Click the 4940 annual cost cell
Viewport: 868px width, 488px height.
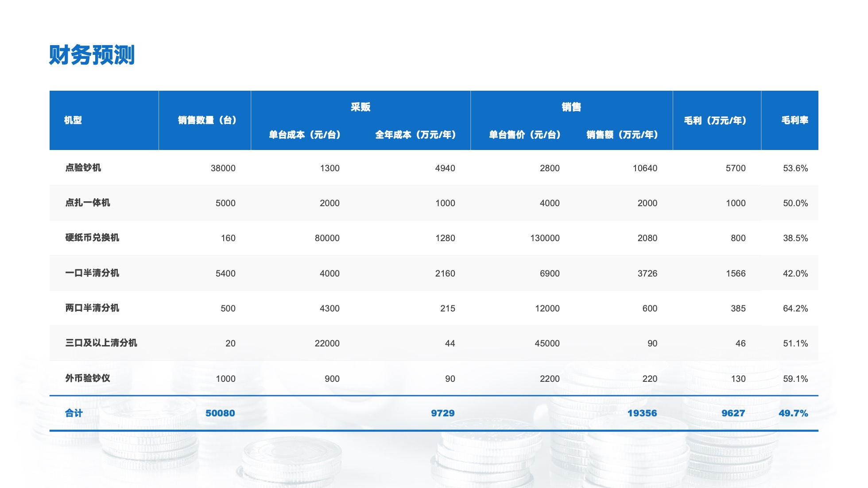pyautogui.click(x=445, y=168)
